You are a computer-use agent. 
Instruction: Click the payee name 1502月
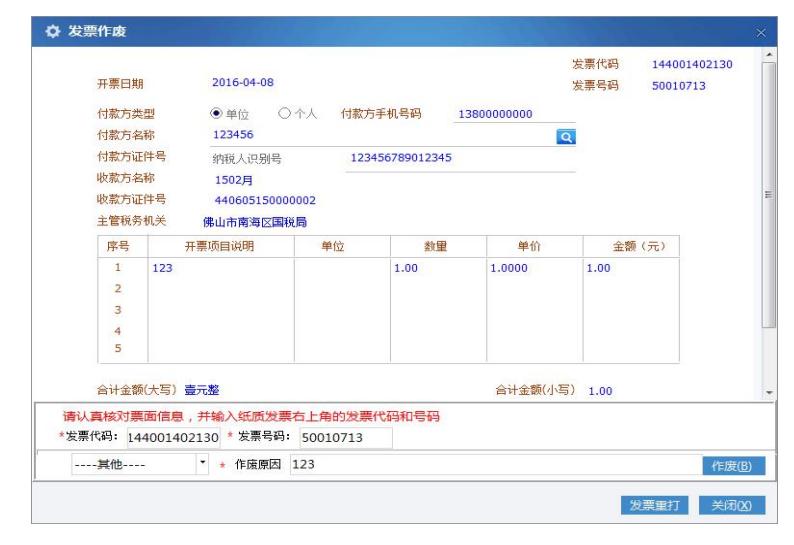tap(233, 180)
